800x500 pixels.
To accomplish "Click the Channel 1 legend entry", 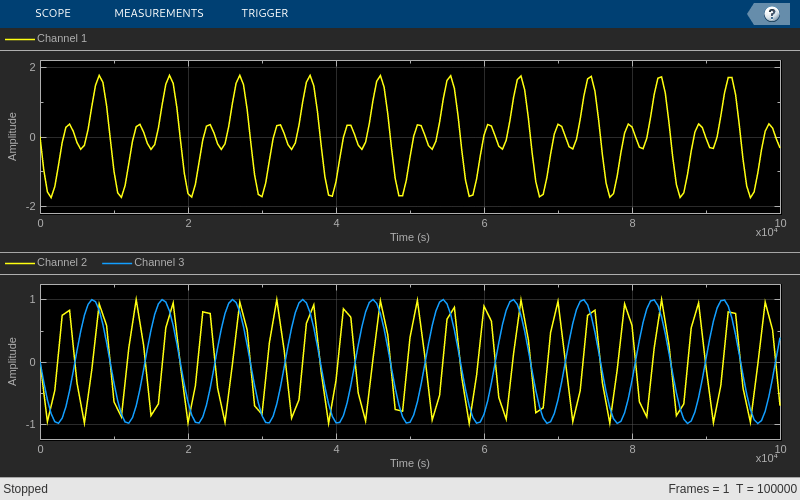I will coord(62,38).
